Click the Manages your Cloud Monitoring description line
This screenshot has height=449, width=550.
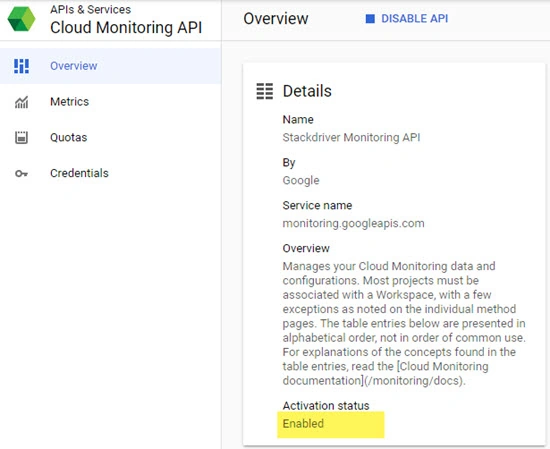click(389, 266)
